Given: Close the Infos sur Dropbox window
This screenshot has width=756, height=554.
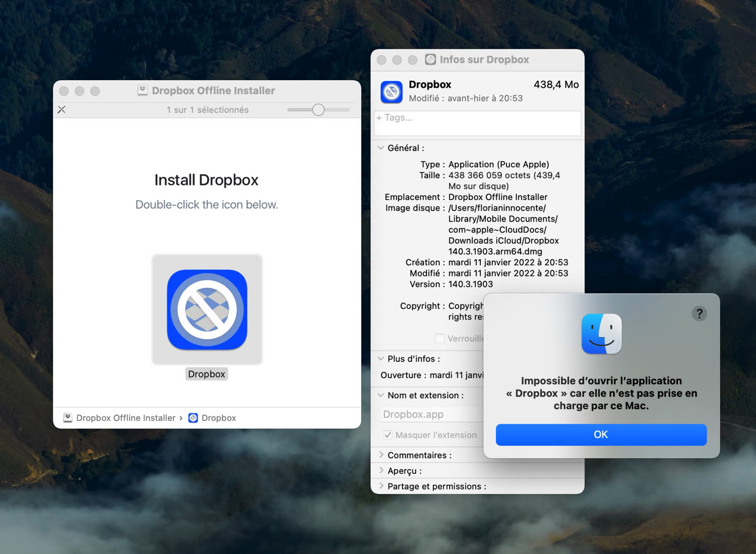Looking at the screenshot, I should [381, 60].
